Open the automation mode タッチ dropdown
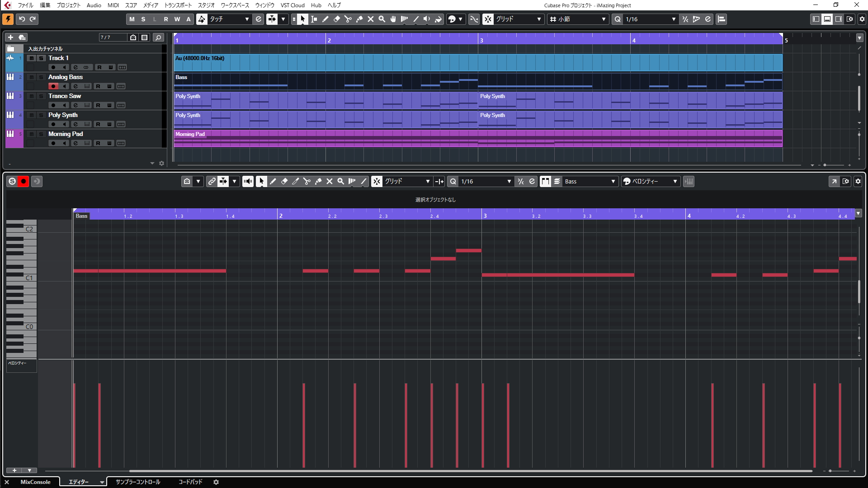This screenshot has height=488, width=868. coord(229,19)
